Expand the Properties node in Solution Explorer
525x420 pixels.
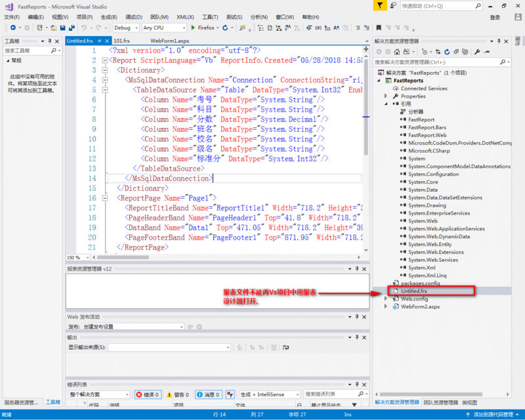point(386,96)
